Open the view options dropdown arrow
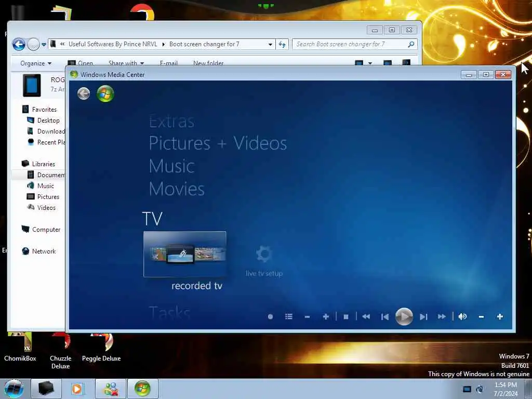Screen dimensions: 532x399 click(370, 63)
